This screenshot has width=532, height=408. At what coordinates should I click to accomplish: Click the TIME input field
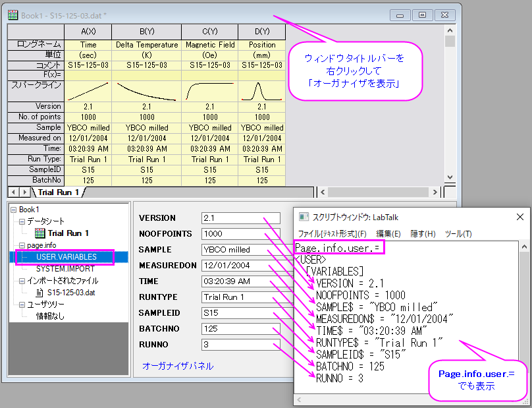(x=248, y=281)
